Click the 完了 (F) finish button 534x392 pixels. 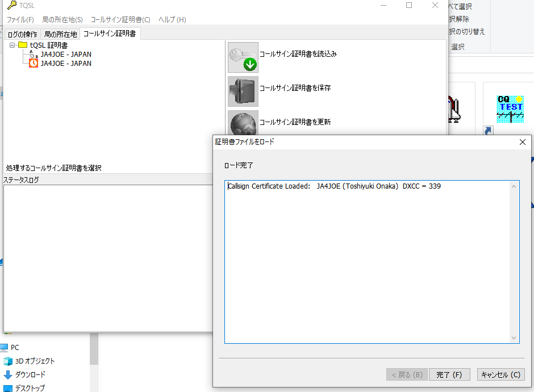pos(449,374)
